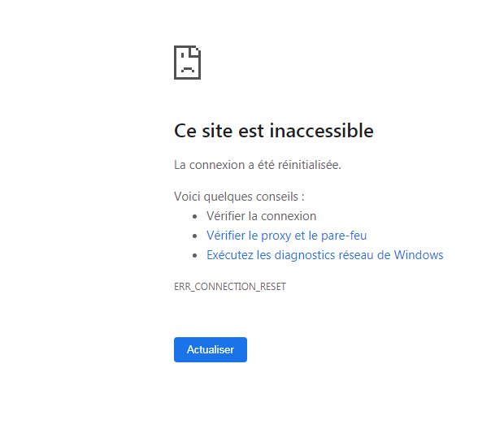Open the proxy and pare-feu link
Image resolution: width=504 pixels, height=433 pixels.
286,236
